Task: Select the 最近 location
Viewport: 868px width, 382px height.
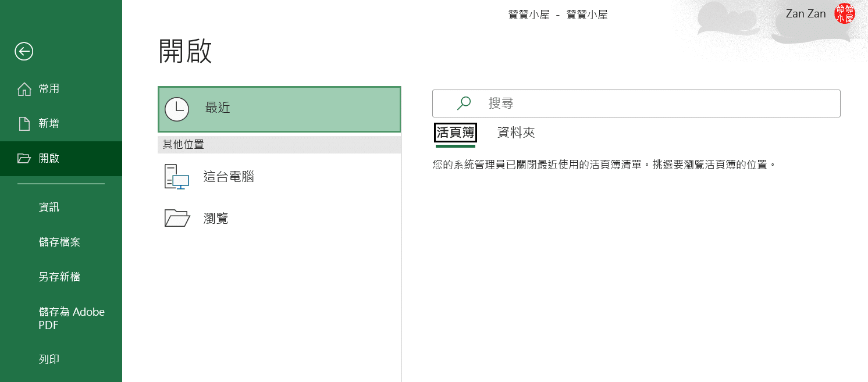Action: [279, 109]
